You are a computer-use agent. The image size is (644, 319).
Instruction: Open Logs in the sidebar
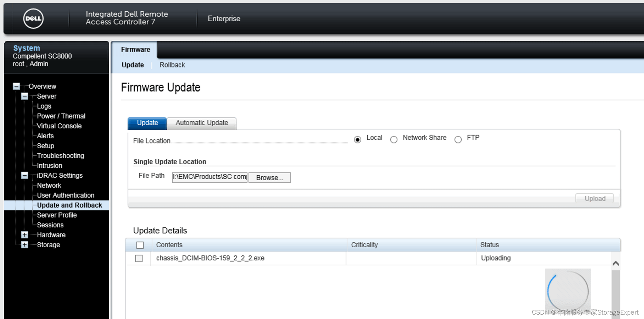pyautogui.click(x=44, y=106)
